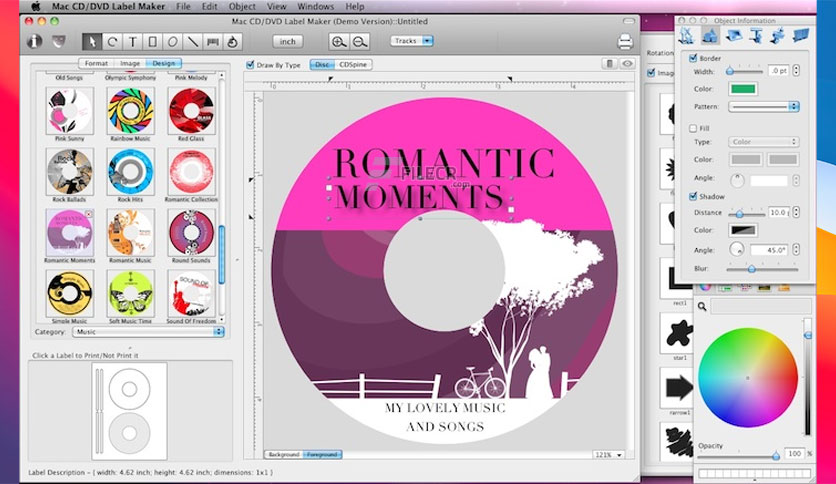The width and height of the screenshot is (836, 484).
Task: Click the shadow Distance stepper
Action: click(x=796, y=212)
